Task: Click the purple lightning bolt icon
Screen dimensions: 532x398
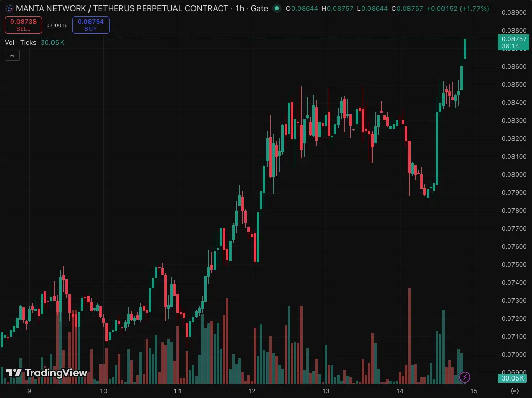Action: tap(465, 377)
